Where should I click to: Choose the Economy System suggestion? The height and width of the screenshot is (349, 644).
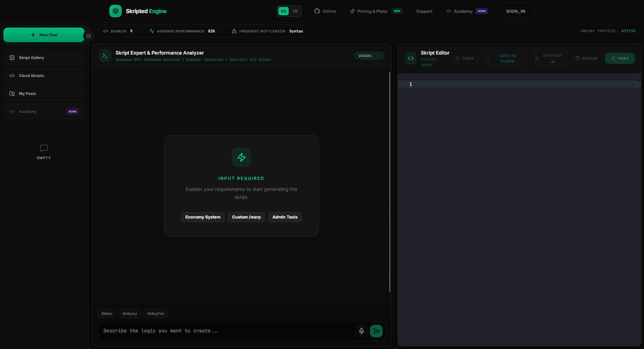tap(203, 217)
